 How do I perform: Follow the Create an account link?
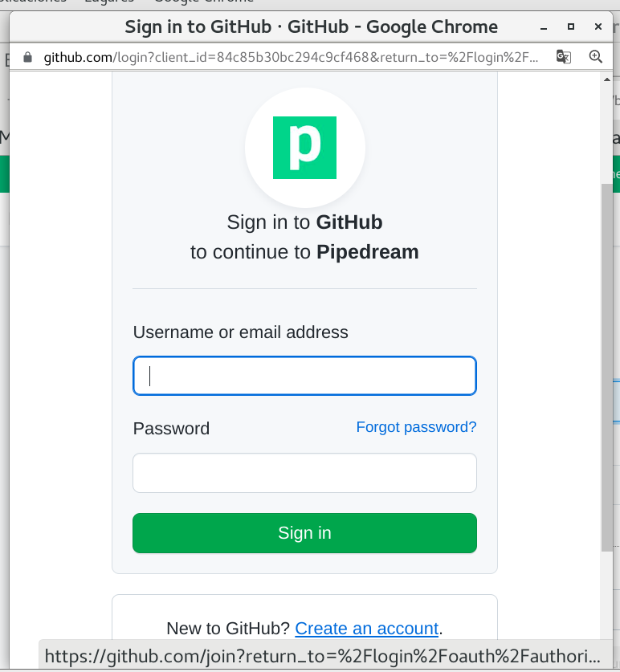click(x=367, y=628)
